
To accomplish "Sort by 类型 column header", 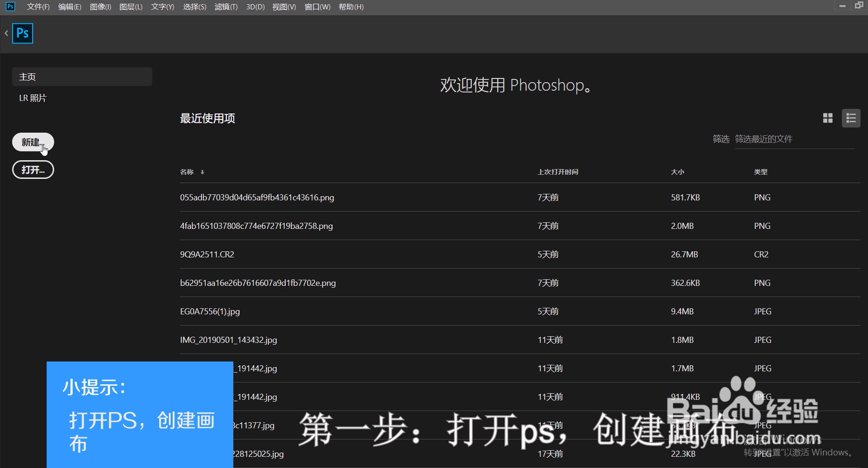I will [761, 172].
